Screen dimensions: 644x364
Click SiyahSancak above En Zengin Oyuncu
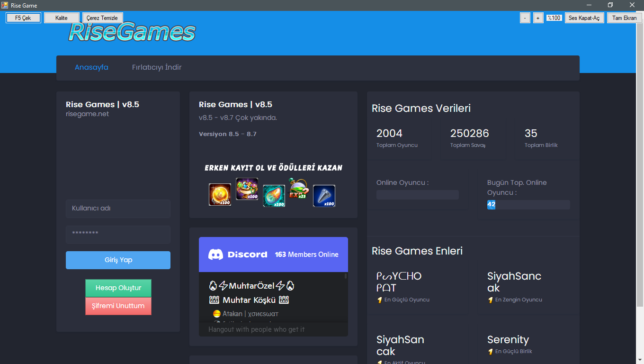pyautogui.click(x=514, y=282)
